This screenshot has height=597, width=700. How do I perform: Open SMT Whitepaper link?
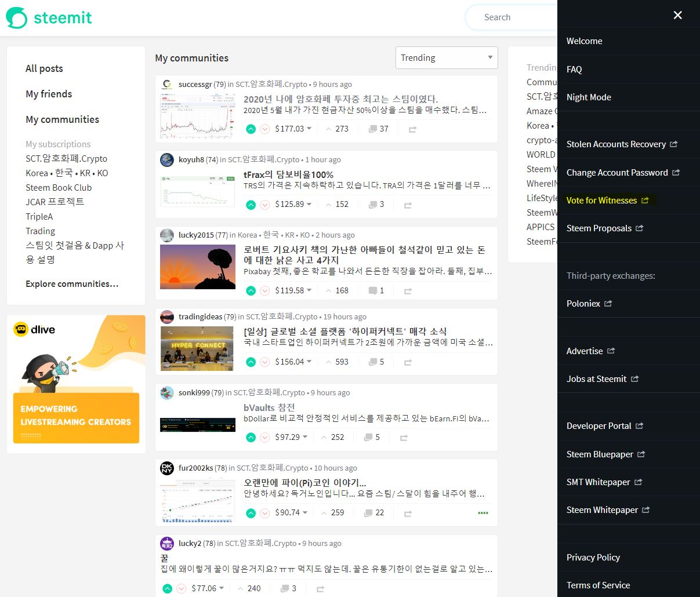tap(604, 482)
